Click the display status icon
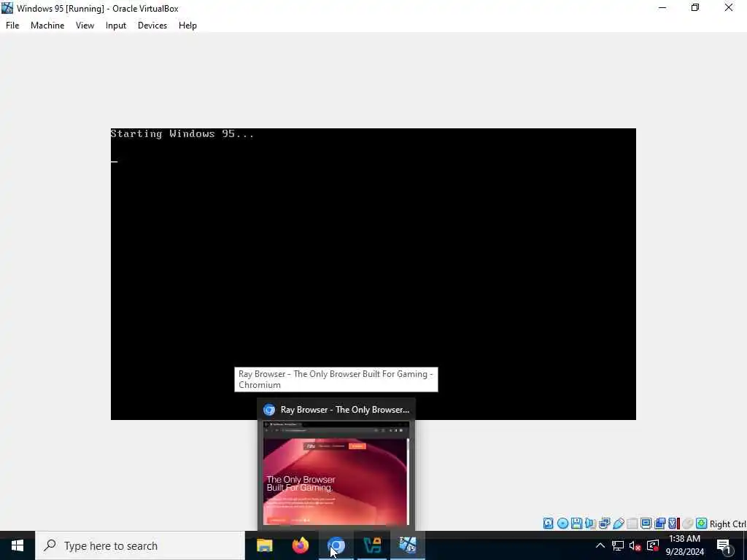The width and height of the screenshot is (747, 560). coord(646,524)
